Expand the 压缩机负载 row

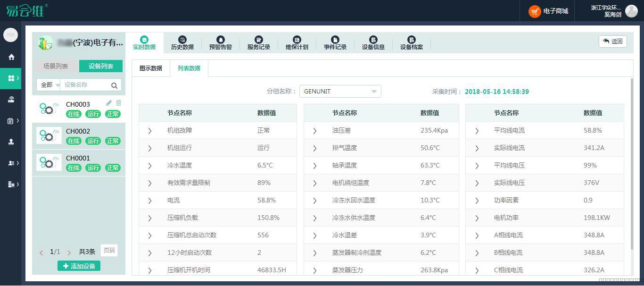[150, 218]
